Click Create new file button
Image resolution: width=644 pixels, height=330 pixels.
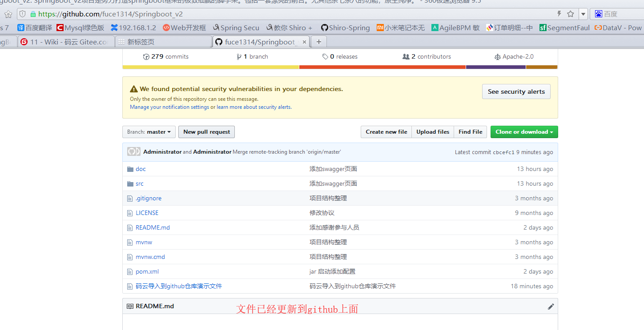click(x=386, y=132)
